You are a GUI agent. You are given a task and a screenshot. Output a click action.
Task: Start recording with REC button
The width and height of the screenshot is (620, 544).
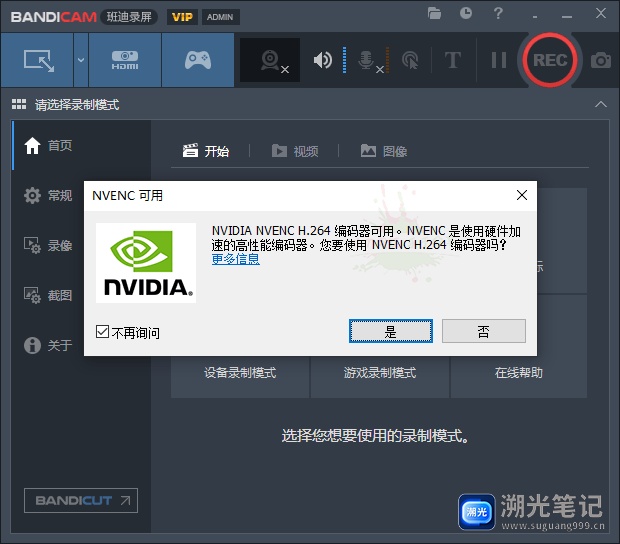[550, 60]
